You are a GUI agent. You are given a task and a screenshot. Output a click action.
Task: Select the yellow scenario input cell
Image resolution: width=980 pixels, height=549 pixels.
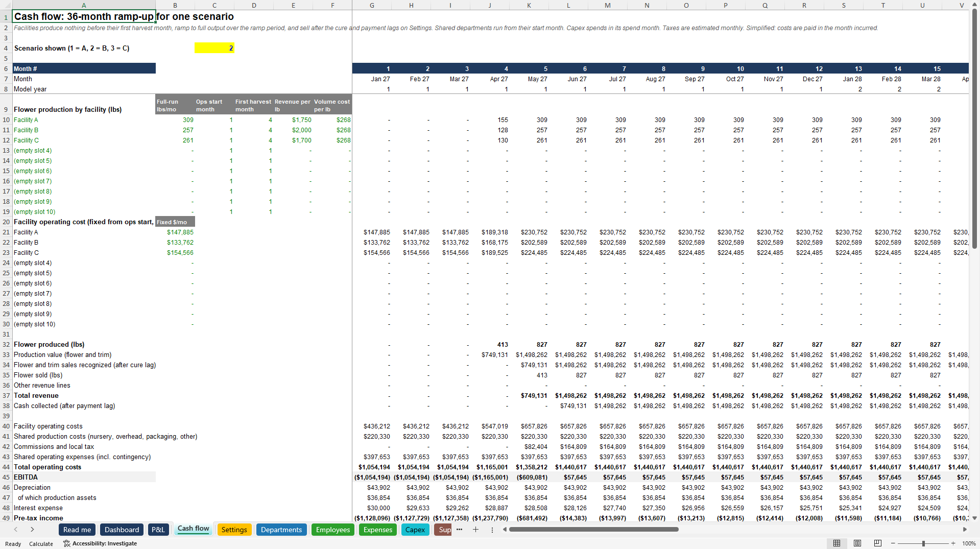click(x=214, y=48)
